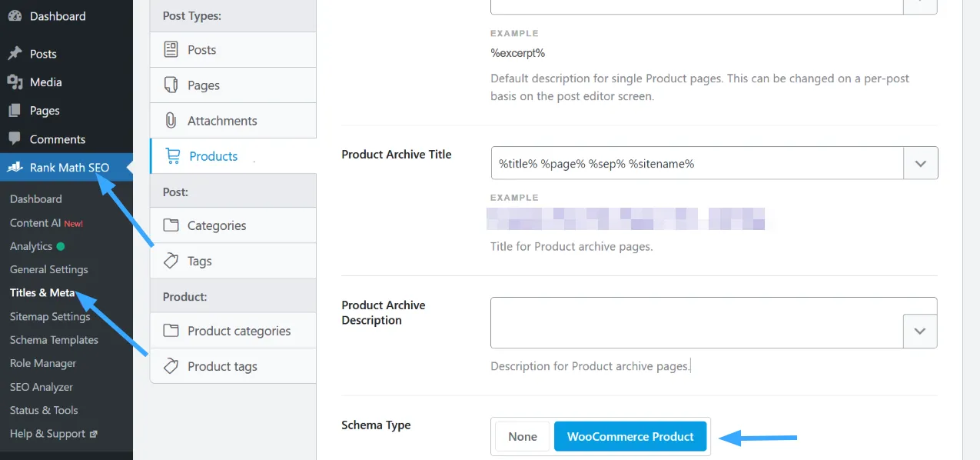Screen dimensions: 980x460
Task: Open the Tags settings tab
Action: click(233, 261)
